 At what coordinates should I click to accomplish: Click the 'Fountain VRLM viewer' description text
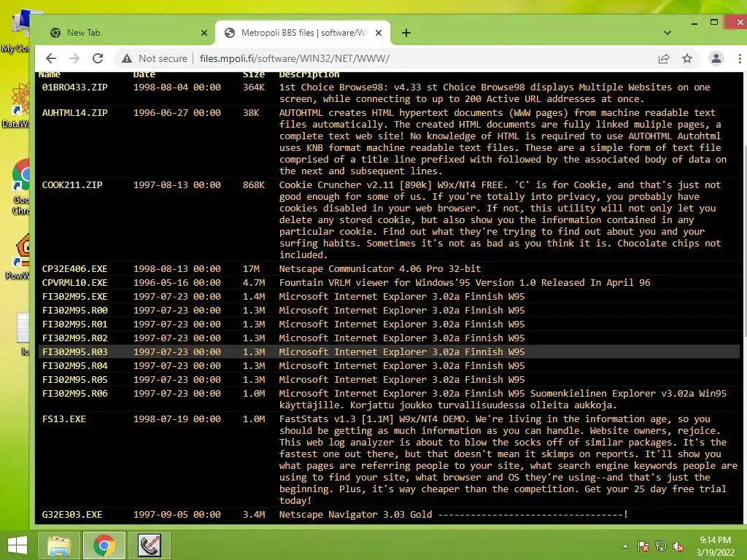(x=465, y=282)
